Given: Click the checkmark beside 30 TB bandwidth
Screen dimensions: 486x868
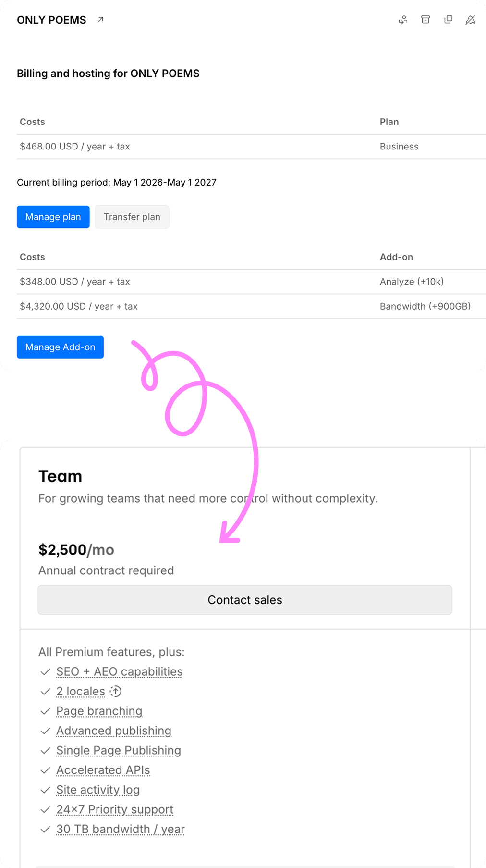Looking at the screenshot, I should click(x=46, y=830).
